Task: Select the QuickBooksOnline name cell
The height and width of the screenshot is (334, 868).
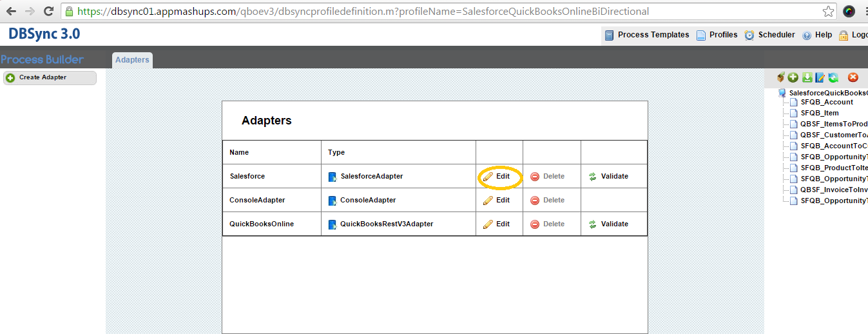Action: click(x=272, y=224)
